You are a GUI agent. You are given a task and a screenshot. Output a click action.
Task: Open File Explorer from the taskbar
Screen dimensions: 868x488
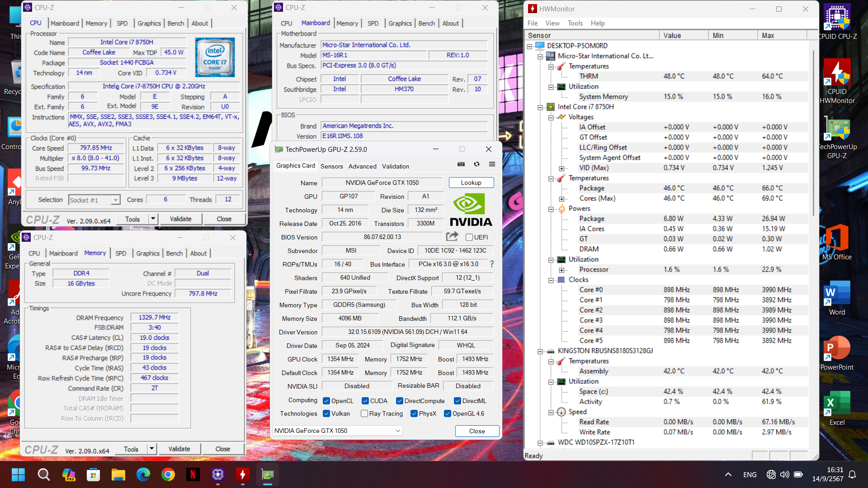(x=118, y=474)
